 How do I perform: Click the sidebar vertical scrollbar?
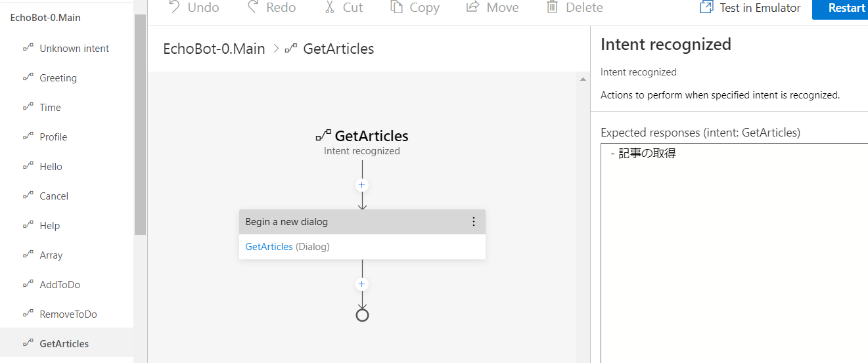[x=140, y=125]
